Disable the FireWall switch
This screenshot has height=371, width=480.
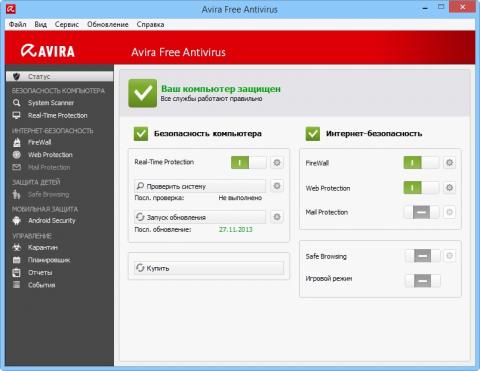pos(421,163)
